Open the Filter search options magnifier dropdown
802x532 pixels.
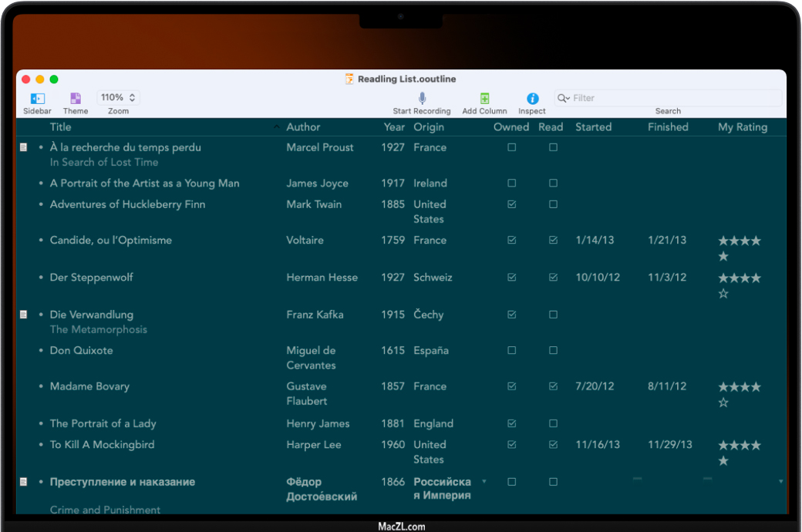coord(564,99)
